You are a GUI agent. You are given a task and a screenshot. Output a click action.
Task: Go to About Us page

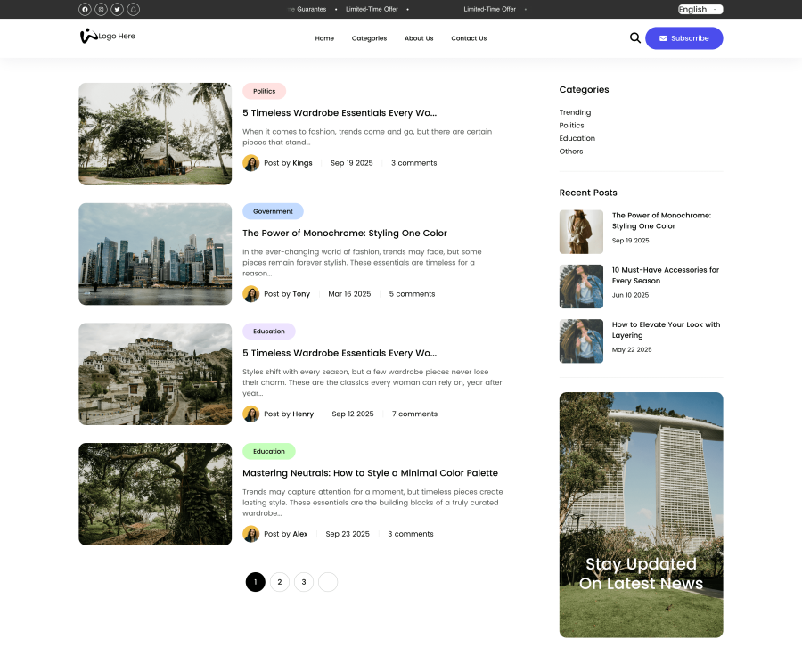(419, 38)
